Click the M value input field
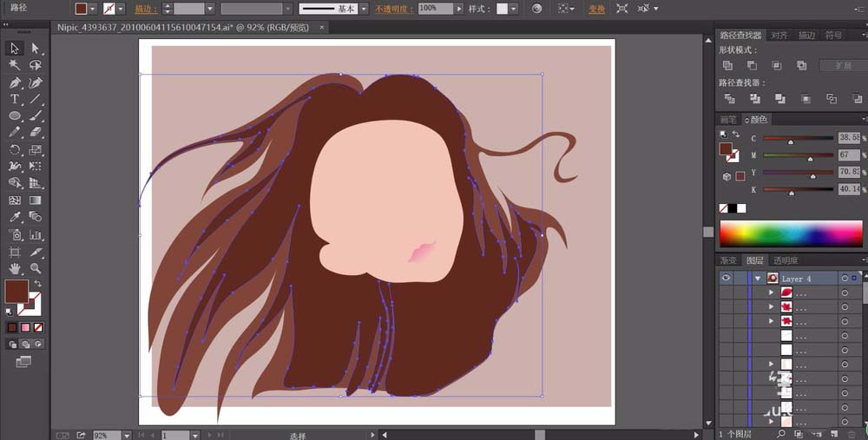This screenshot has width=868, height=440. click(848, 155)
